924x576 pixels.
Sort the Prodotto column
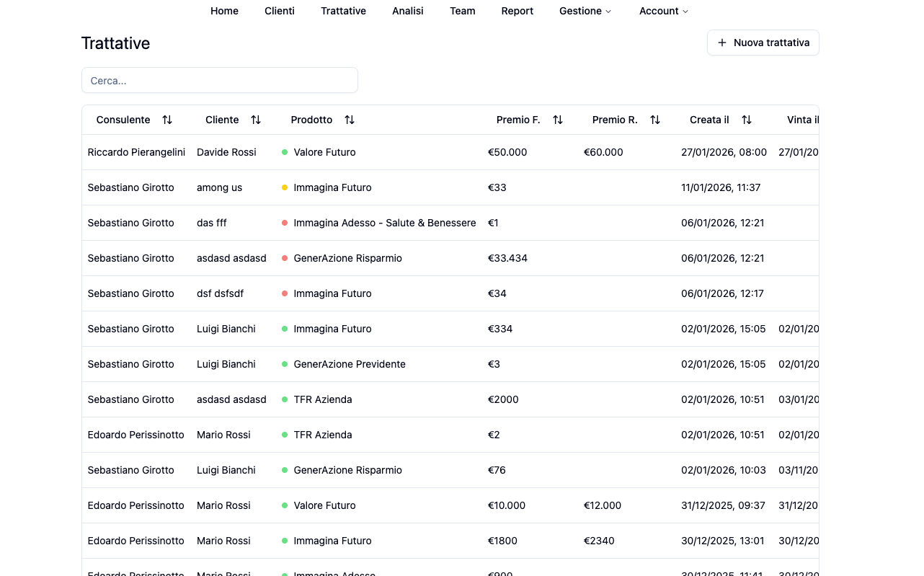tap(349, 120)
